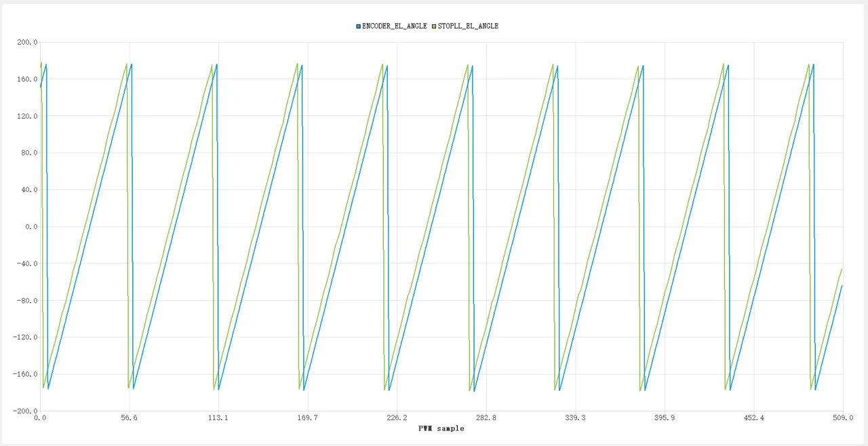Click the green STOPLL_EL_ANGLE legend swatch

434,26
